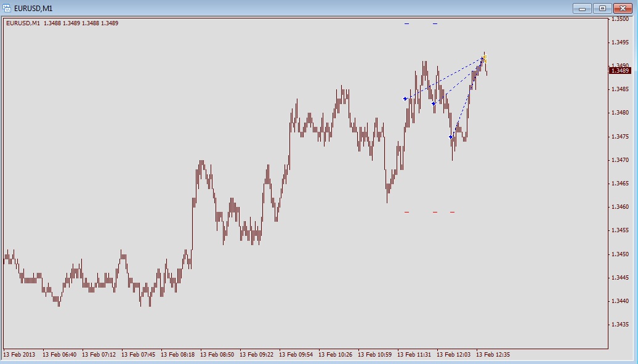Viewport: 638px width, 364px height.
Task: Close the EURUSD,M1 chart window
Action: click(623, 8)
